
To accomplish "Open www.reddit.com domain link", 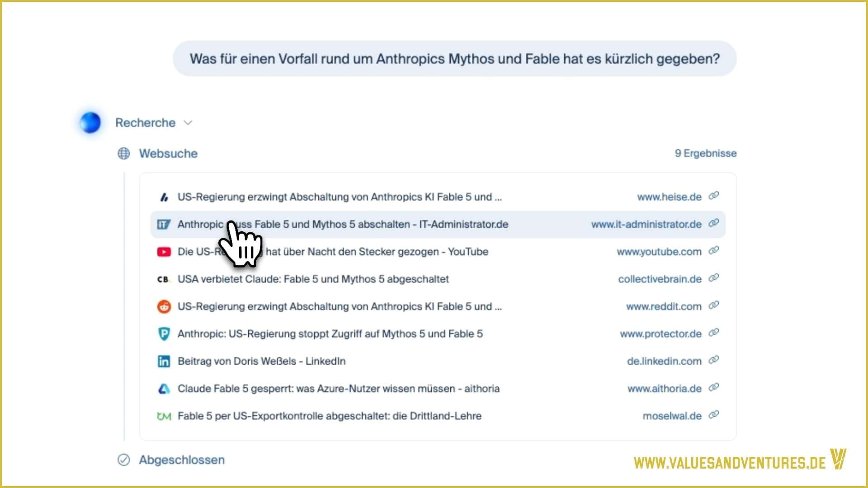I will point(664,307).
